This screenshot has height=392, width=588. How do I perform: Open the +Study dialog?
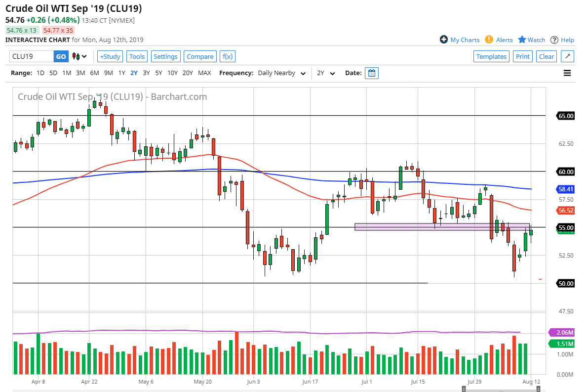110,56
